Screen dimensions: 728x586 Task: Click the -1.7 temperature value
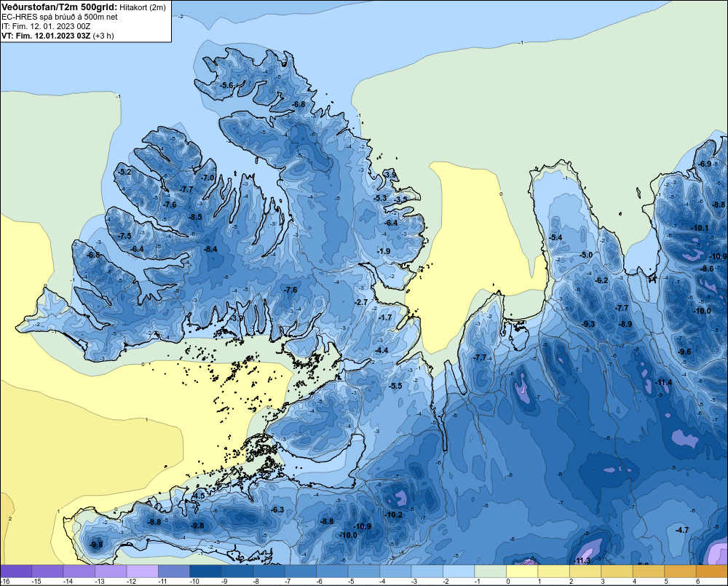pyautogui.click(x=385, y=318)
